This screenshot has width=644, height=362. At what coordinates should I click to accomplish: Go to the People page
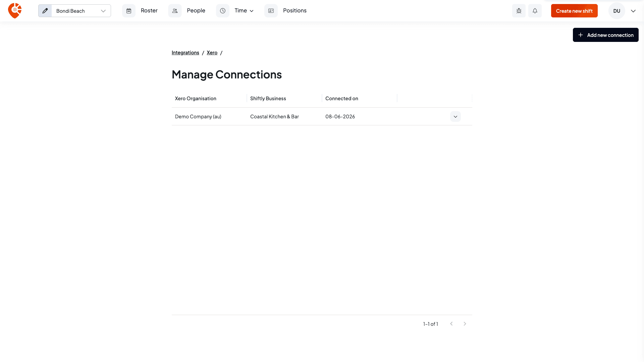click(x=196, y=11)
